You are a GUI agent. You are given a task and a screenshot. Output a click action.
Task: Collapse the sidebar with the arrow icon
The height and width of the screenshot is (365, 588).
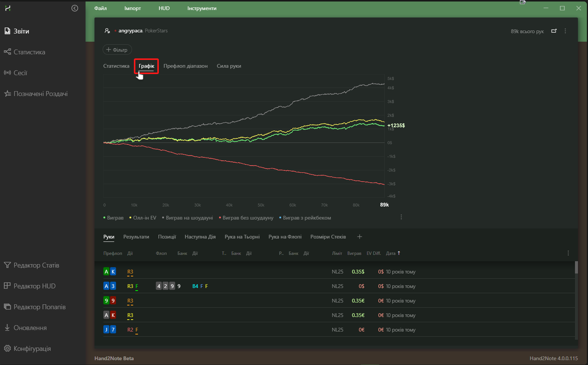pos(75,8)
